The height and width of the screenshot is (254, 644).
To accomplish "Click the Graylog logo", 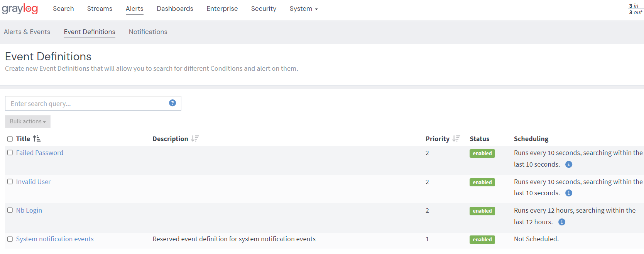I will click(20, 9).
